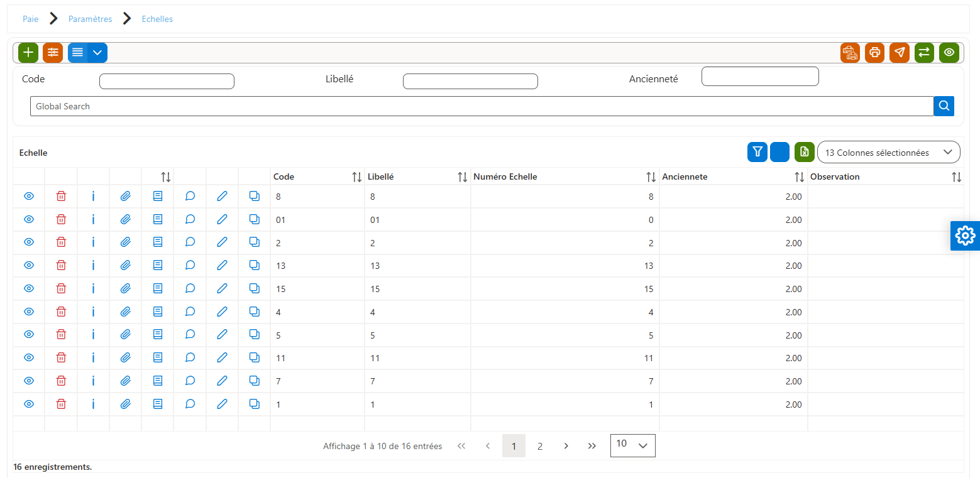
Task: Open Paramètres in the breadcrumb
Action: point(90,19)
